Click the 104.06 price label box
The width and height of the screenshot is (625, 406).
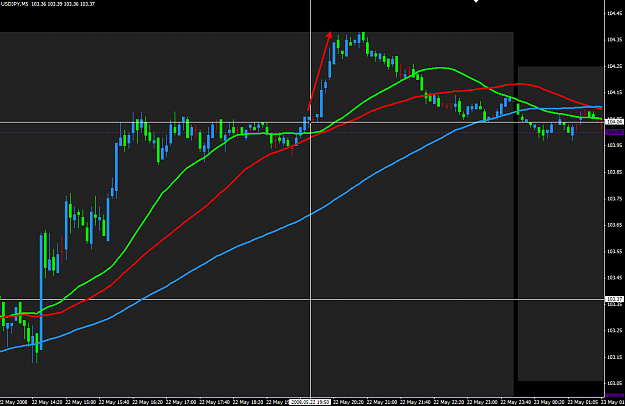[614, 122]
